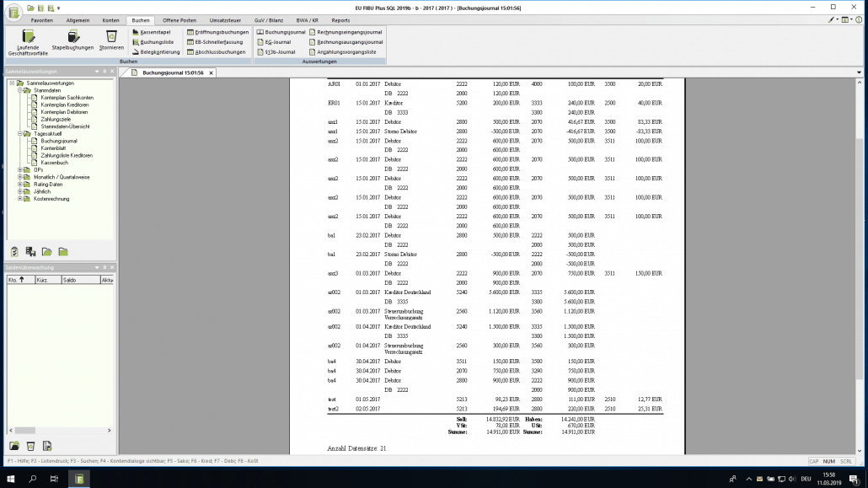Open Rechnungsausgangsjournal
Viewport: 868px width, 488px height.
click(346, 42)
